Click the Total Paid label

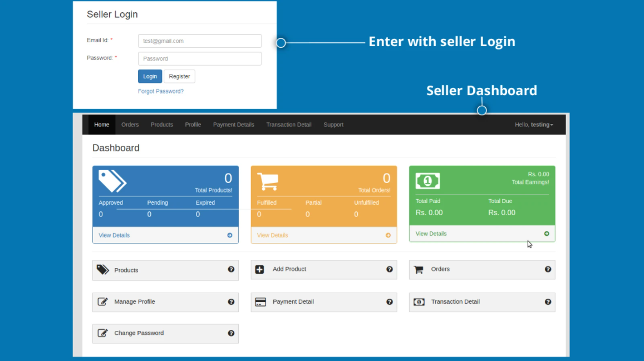click(428, 201)
